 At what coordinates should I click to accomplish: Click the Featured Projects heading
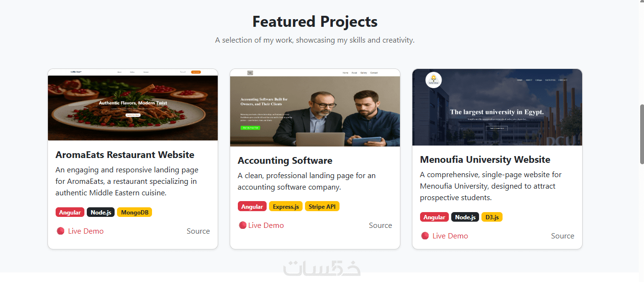click(x=315, y=22)
